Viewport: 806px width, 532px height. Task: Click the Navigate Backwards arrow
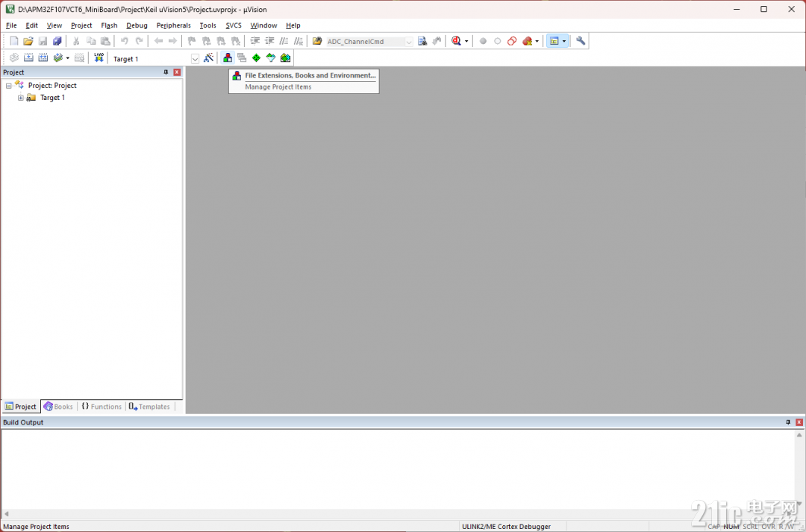158,41
